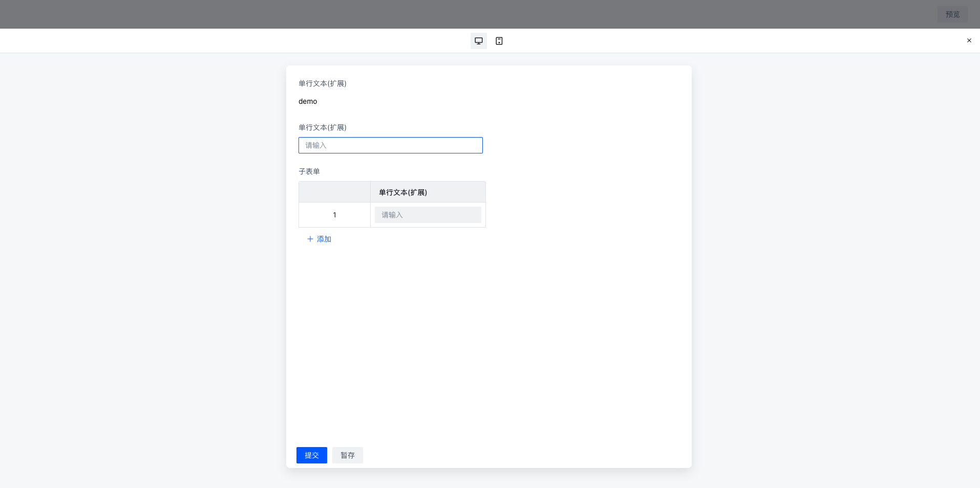This screenshot has height=488, width=980.
Task: Submit the form with 提交 button
Action: click(311, 455)
